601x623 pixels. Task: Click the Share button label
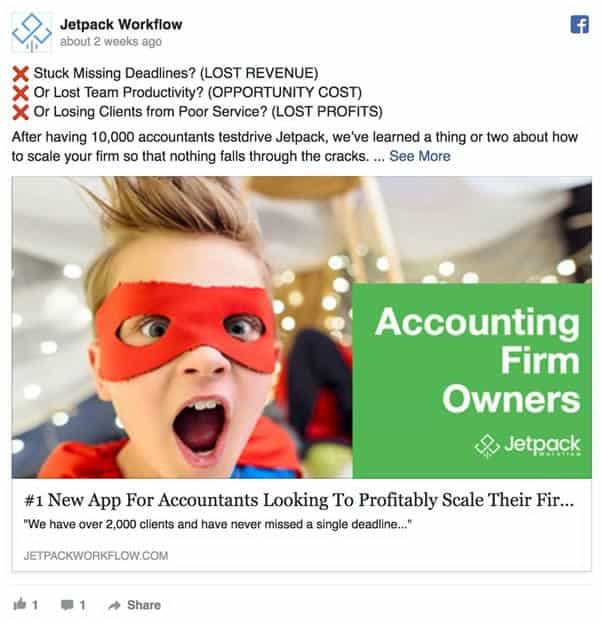click(x=144, y=605)
